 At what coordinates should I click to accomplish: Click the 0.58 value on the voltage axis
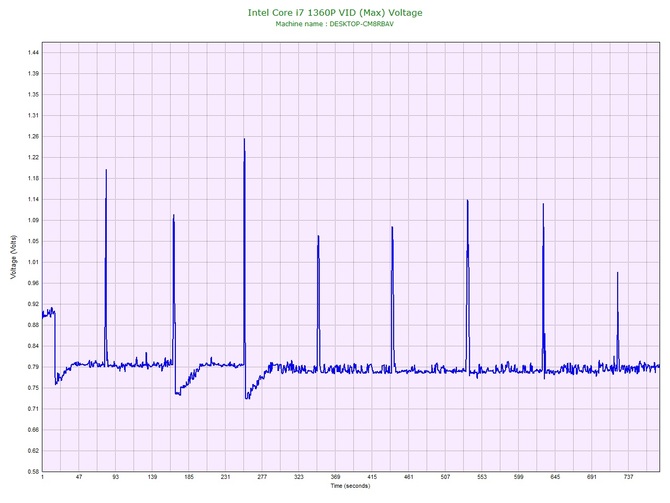(33, 471)
